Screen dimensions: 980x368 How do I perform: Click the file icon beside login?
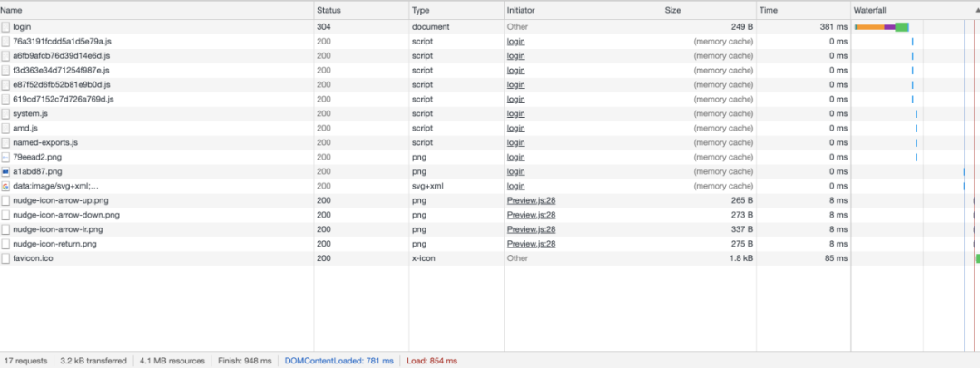click(5, 27)
